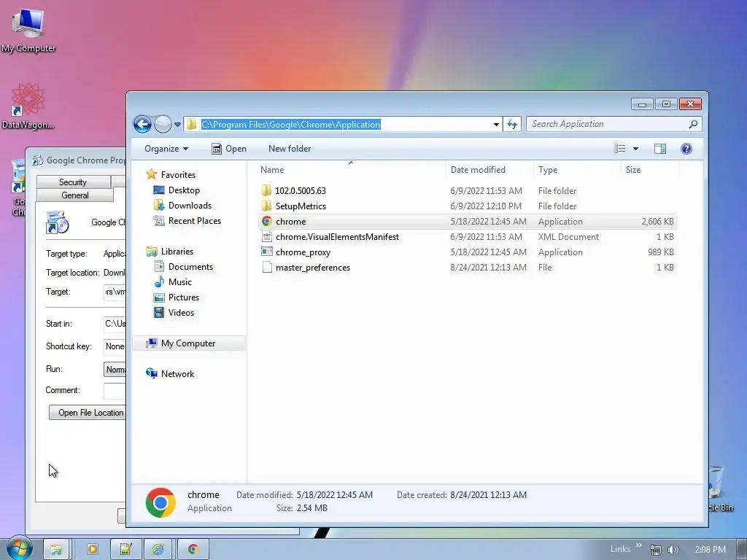This screenshot has height=560, width=747.
Task: Click Open File Location in Properties window
Action: [88, 413]
